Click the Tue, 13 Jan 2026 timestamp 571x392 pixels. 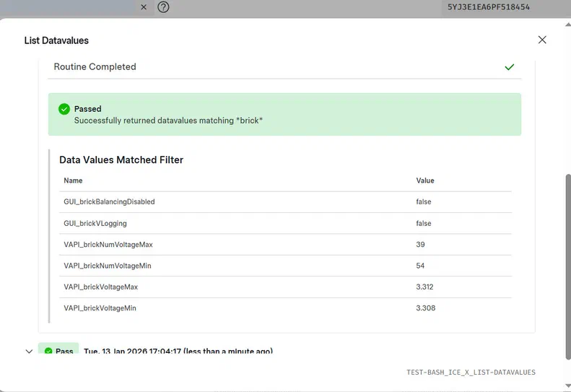tap(178, 352)
